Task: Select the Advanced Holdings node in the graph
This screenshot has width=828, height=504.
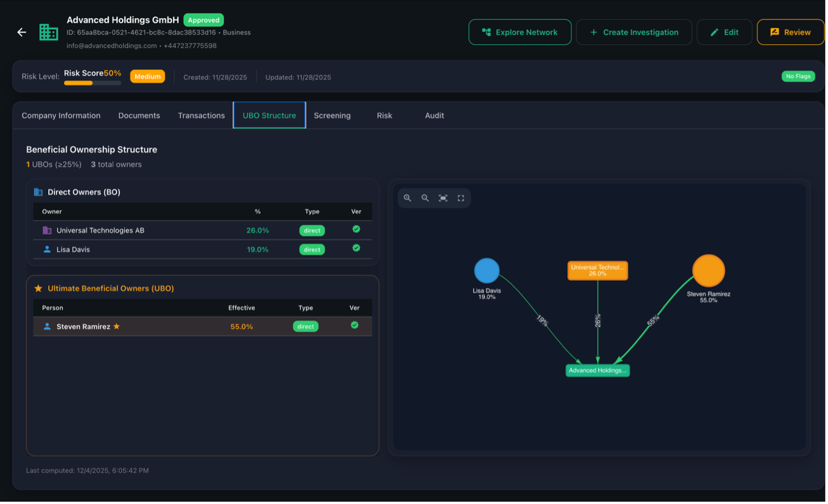Action: [598, 370]
